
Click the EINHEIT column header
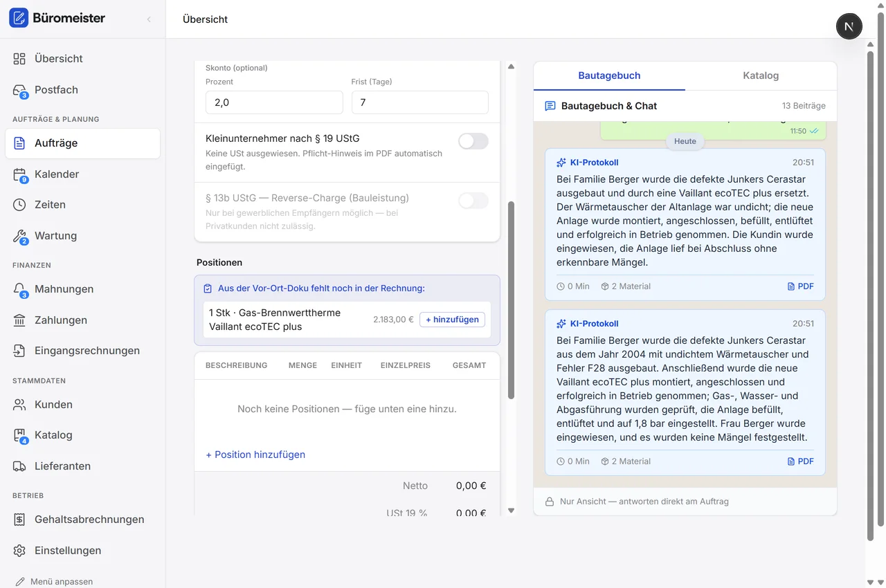347,365
